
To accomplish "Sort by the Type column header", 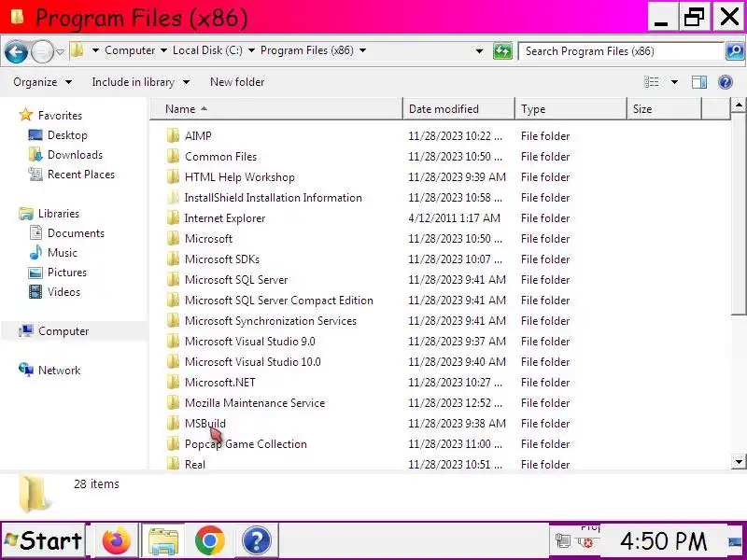I will click(571, 109).
